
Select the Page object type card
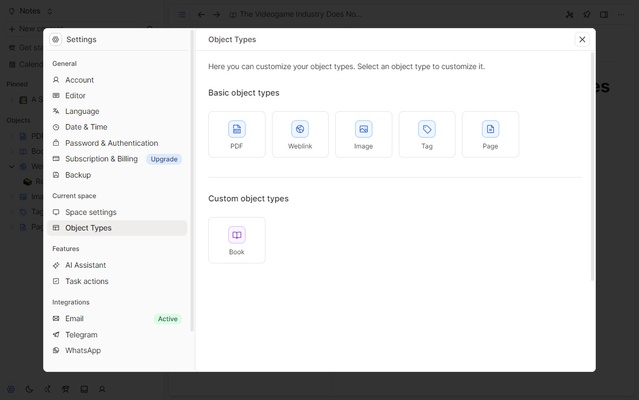coord(490,134)
